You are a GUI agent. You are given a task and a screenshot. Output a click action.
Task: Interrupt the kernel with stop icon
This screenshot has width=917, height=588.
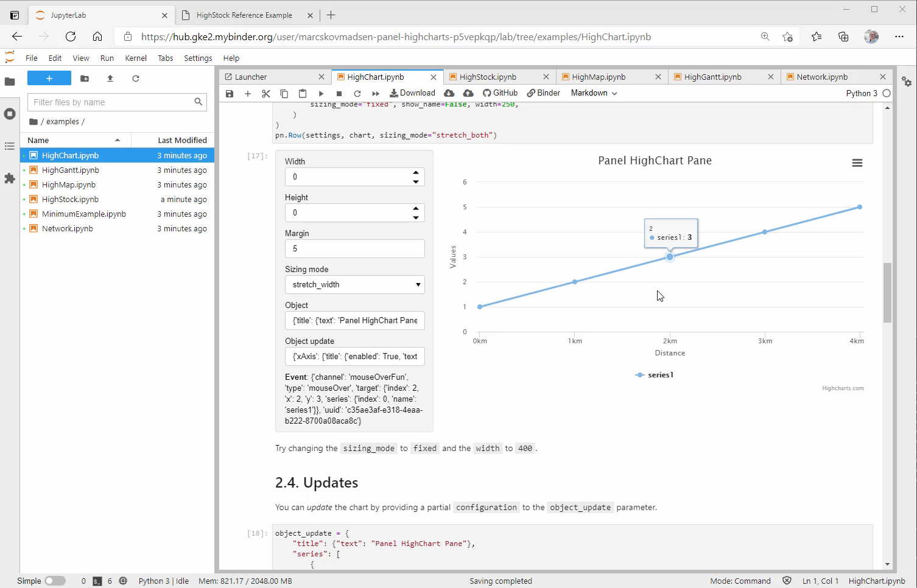coord(339,94)
